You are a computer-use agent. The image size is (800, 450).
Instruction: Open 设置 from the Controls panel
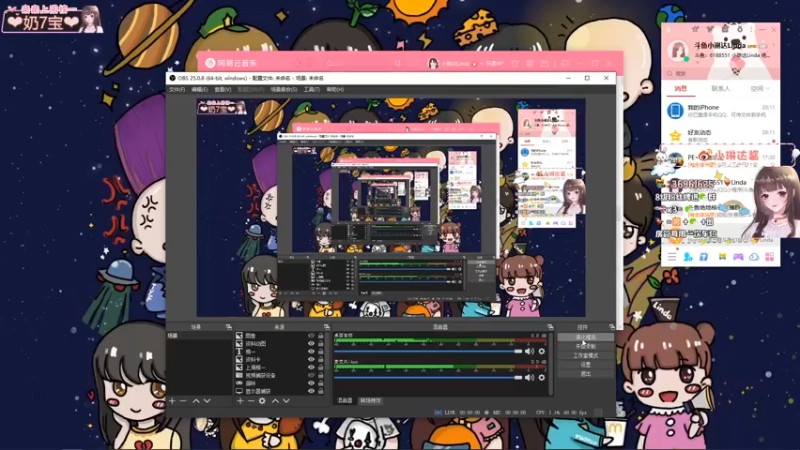point(585,365)
